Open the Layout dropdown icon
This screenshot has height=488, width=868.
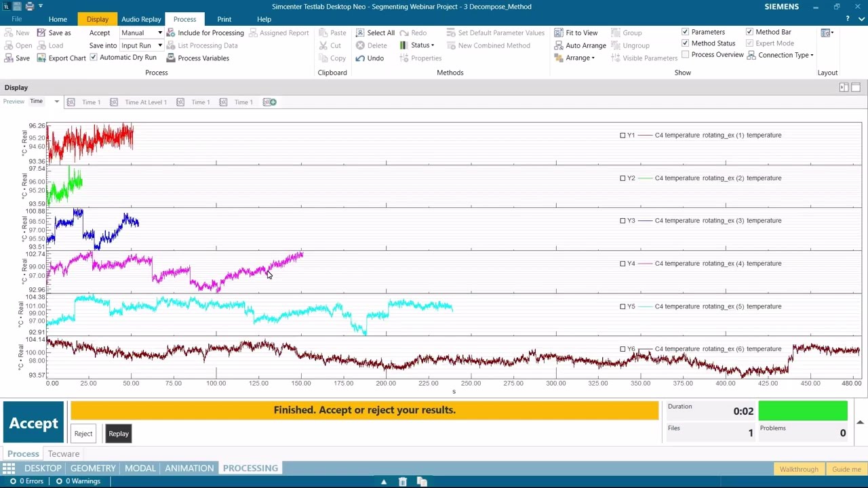[827, 33]
